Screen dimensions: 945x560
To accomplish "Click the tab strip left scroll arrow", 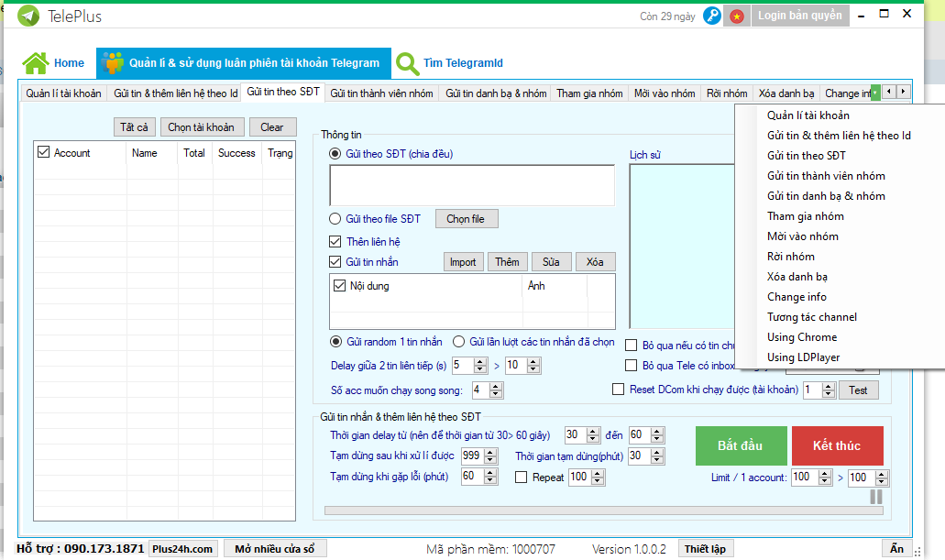I will [x=889, y=92].
